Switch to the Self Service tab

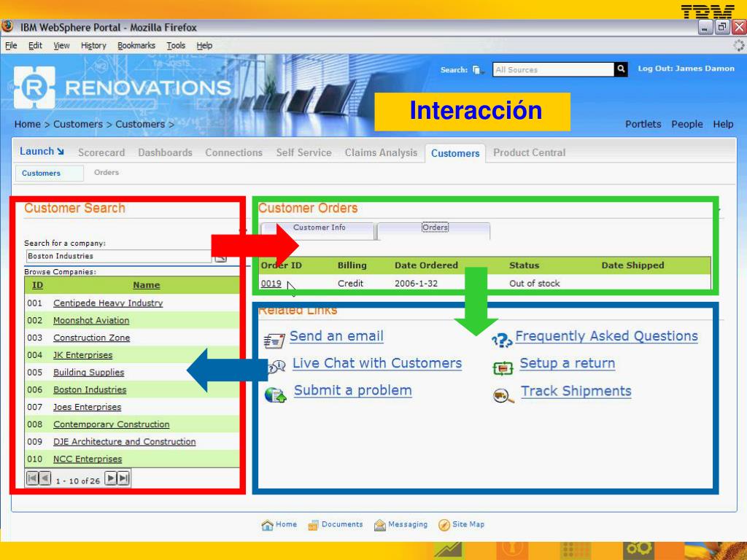tap(304, 152)
